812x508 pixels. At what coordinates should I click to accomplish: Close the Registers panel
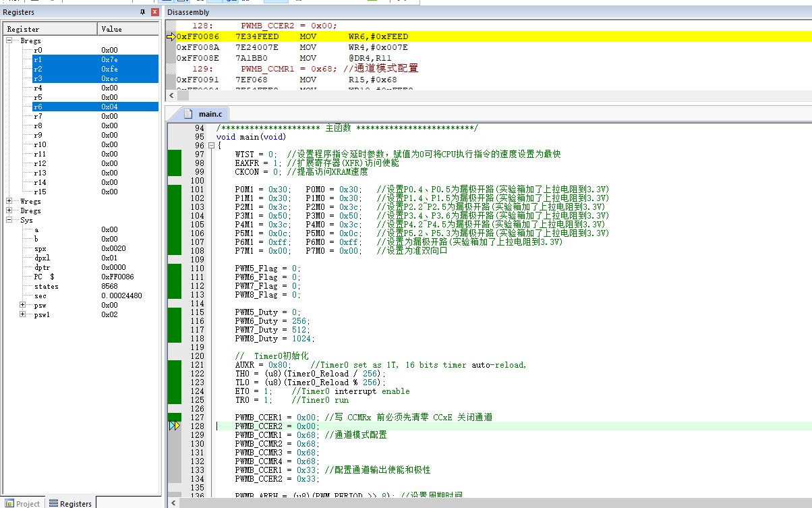point(155,12)
